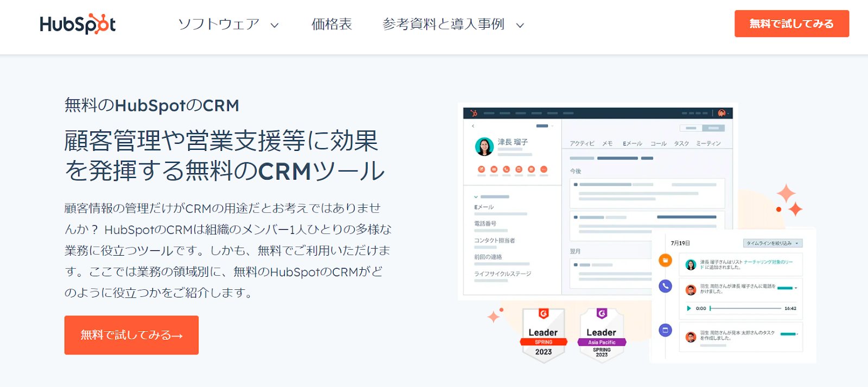The image size is (868, 387).
Task: Expand the caret on the call log entry
Action: click(796, 288)
